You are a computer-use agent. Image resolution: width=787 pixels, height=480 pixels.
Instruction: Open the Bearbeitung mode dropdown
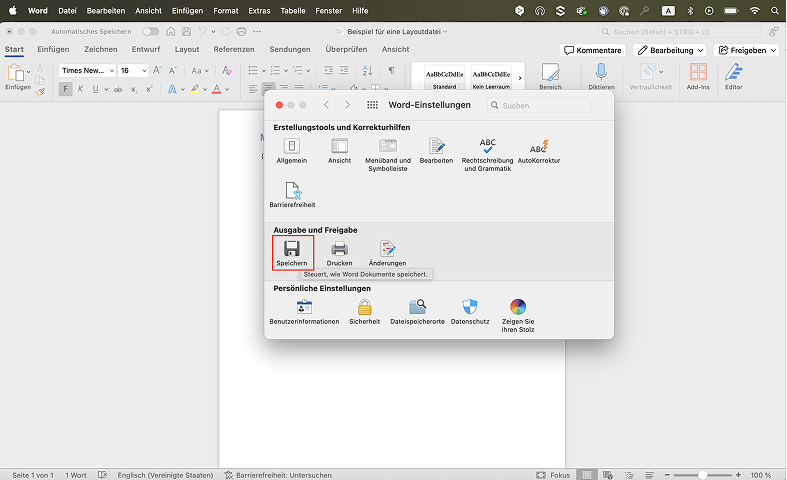(x=669, y=50)
